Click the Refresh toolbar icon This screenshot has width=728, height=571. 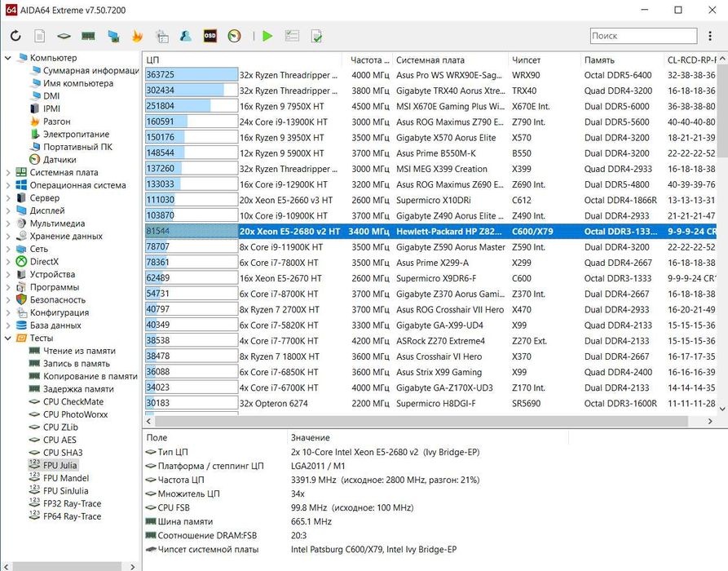15,36
